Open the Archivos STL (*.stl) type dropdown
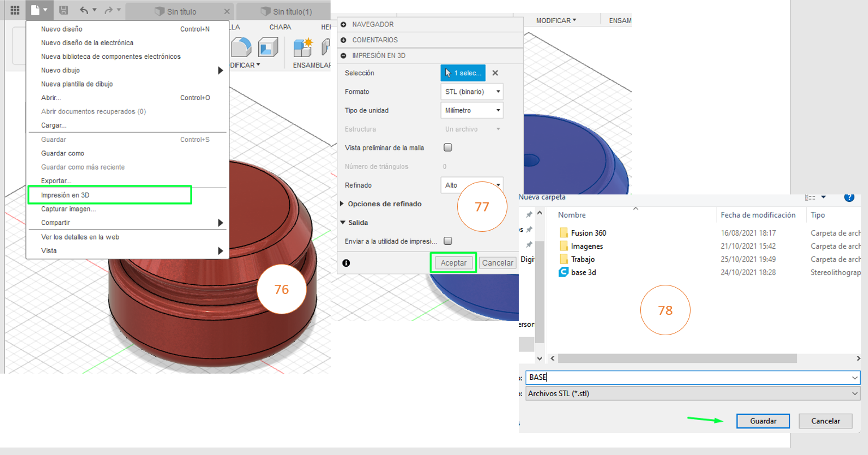 pyautogui.click(x=693, y=393)
